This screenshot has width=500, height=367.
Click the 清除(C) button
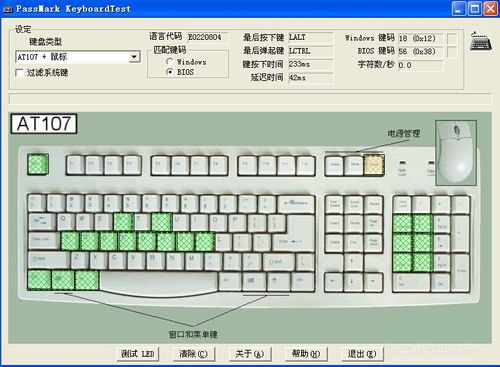coord(193,354)
